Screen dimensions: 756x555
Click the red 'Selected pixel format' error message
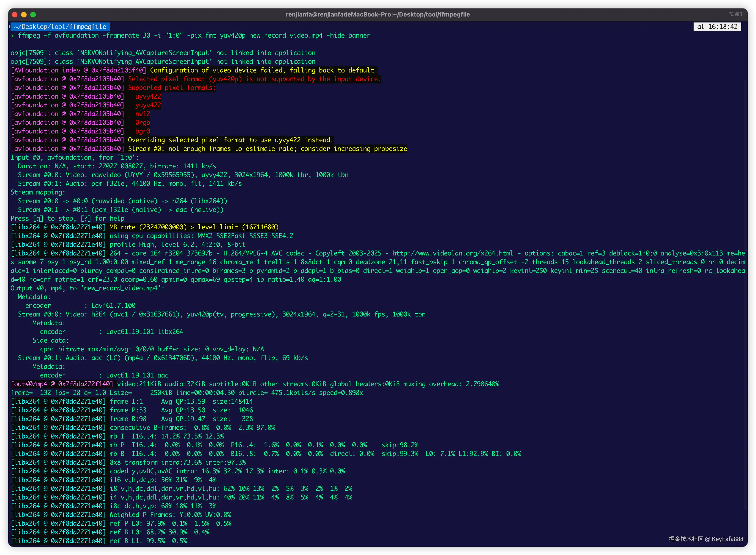(x=254, y=79)
